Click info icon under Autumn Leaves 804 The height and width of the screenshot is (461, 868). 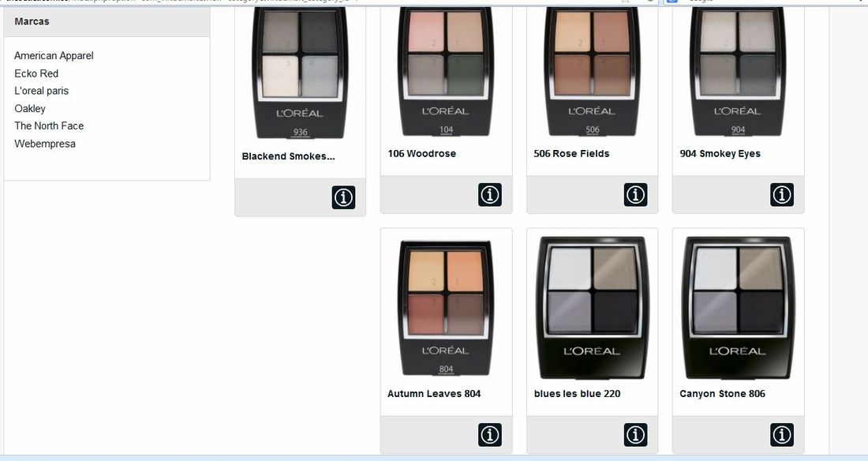(490, 435)
